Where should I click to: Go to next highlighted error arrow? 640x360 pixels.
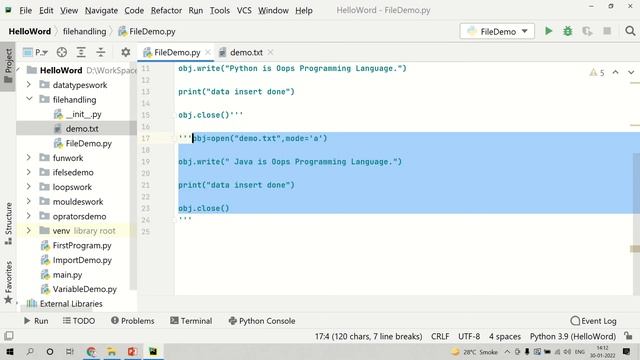point(631,73)
